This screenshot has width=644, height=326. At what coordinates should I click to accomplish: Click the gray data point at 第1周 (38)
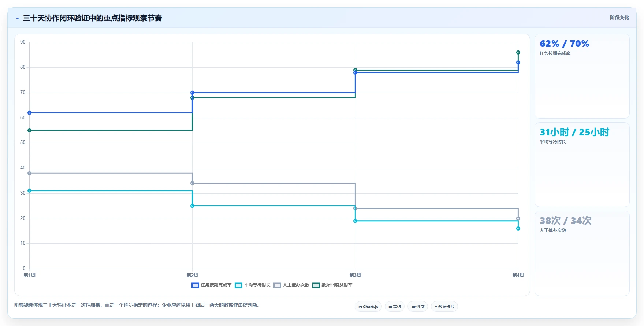(x=29, y=173)
